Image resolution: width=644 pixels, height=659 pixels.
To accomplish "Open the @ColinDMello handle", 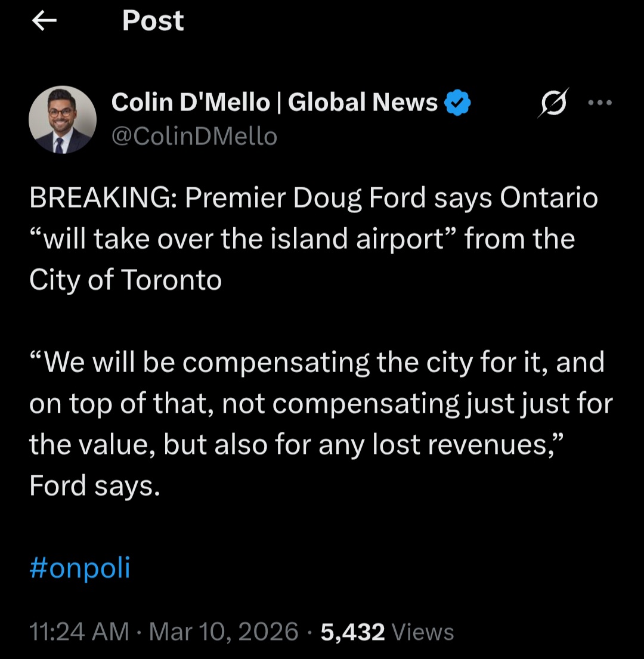I will pyautogui.click(x=194, y=137).
